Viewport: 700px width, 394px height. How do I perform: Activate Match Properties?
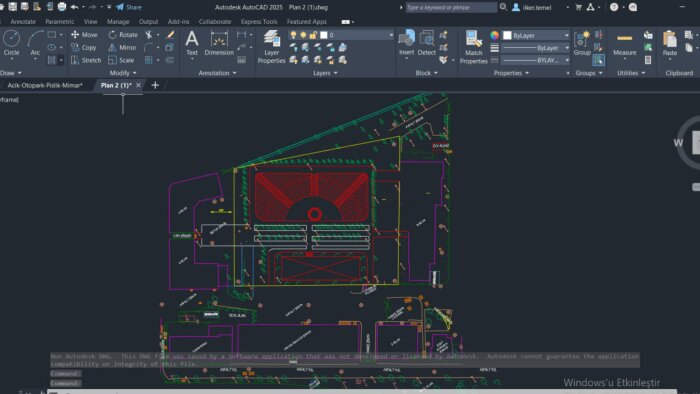[x=473, y=46]
